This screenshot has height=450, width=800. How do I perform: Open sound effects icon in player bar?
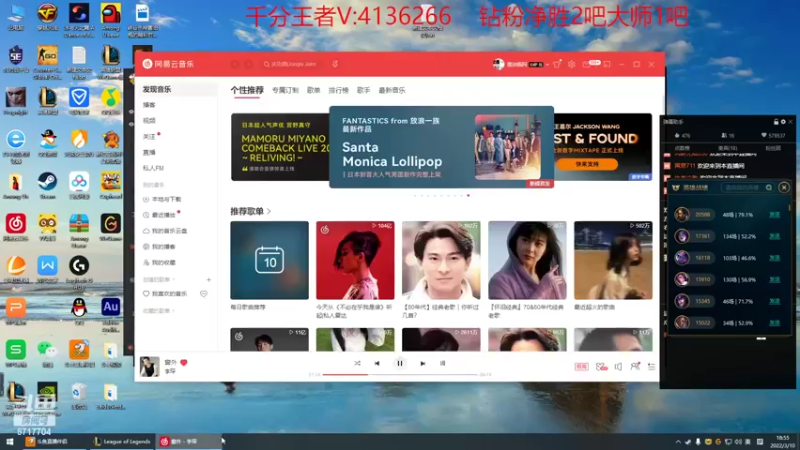click(602, 366)
